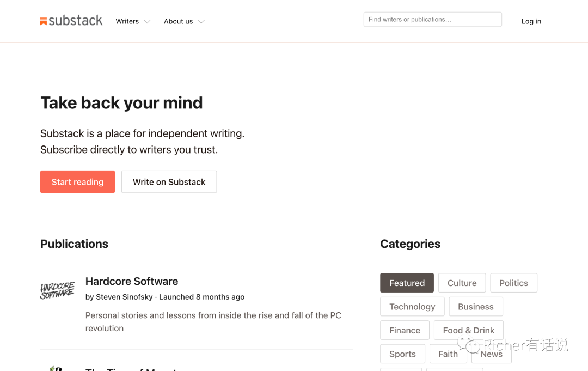Image resolution: width=588 pixels, height=371 pixels.
Task: Filter publications by Finance
Action: [405, 330]
